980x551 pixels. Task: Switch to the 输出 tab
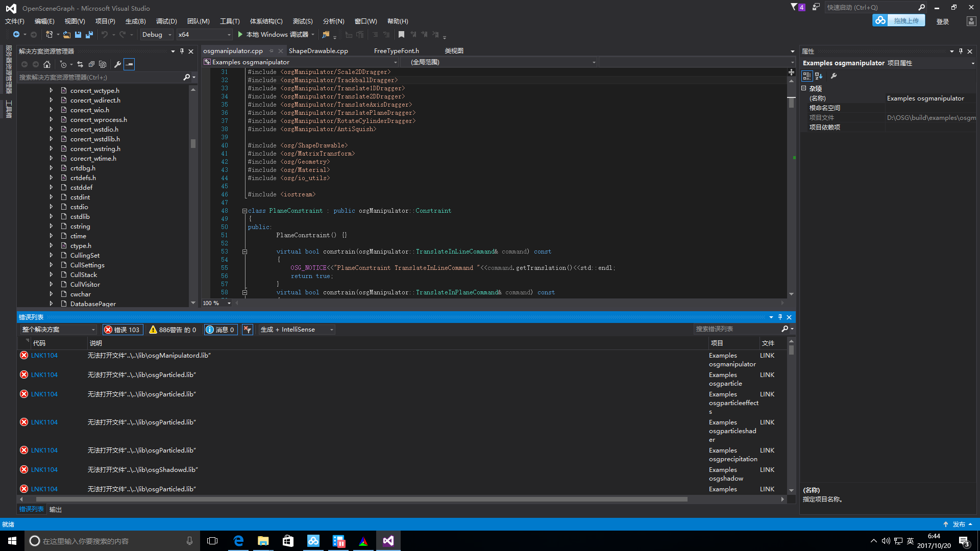(x=56, y=509)
